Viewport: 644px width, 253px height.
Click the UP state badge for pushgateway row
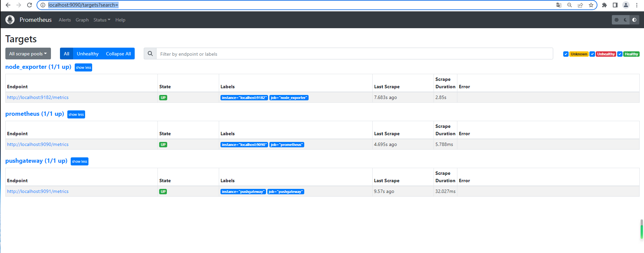click(x=163, y=192)
